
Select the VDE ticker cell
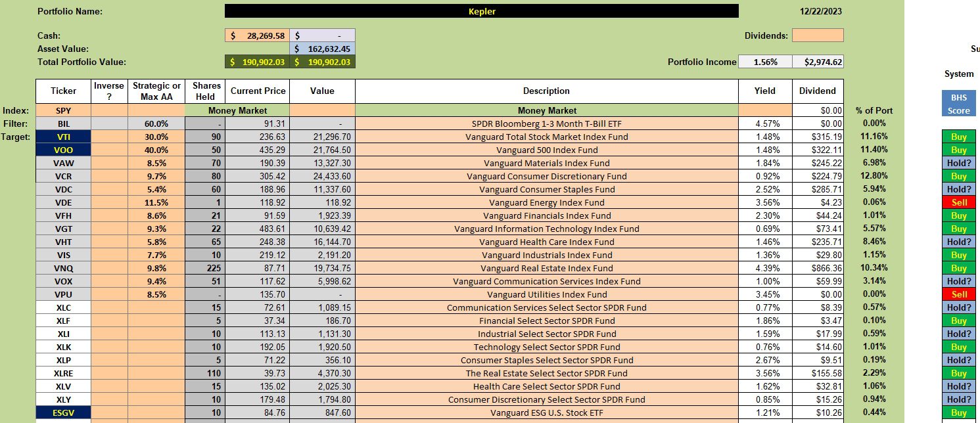63,202
